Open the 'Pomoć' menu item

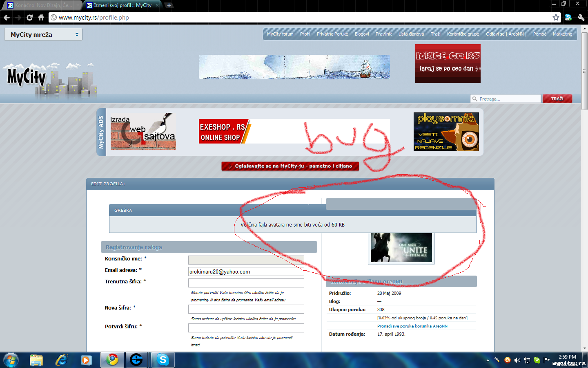tap(540, 34)
